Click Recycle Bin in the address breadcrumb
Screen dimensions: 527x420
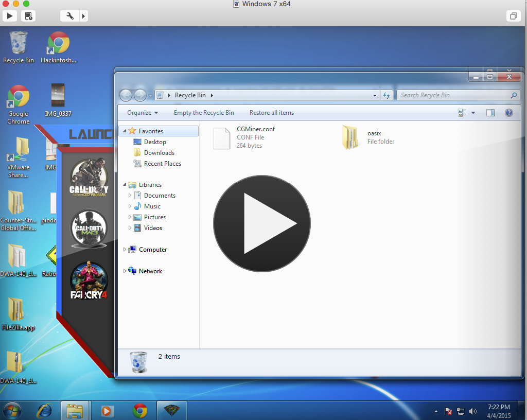click(x=190, y=95)
